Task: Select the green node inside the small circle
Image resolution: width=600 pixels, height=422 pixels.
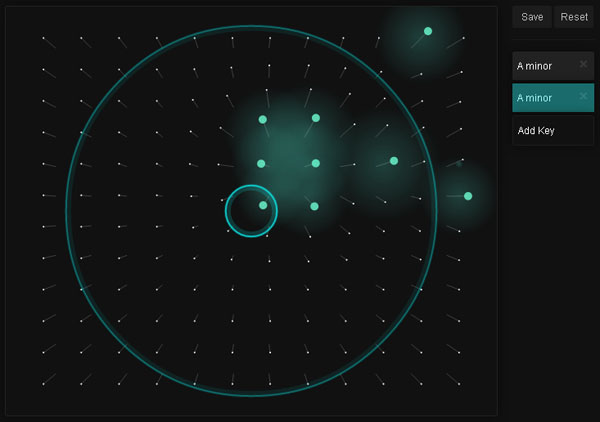Action: [263, 205]
